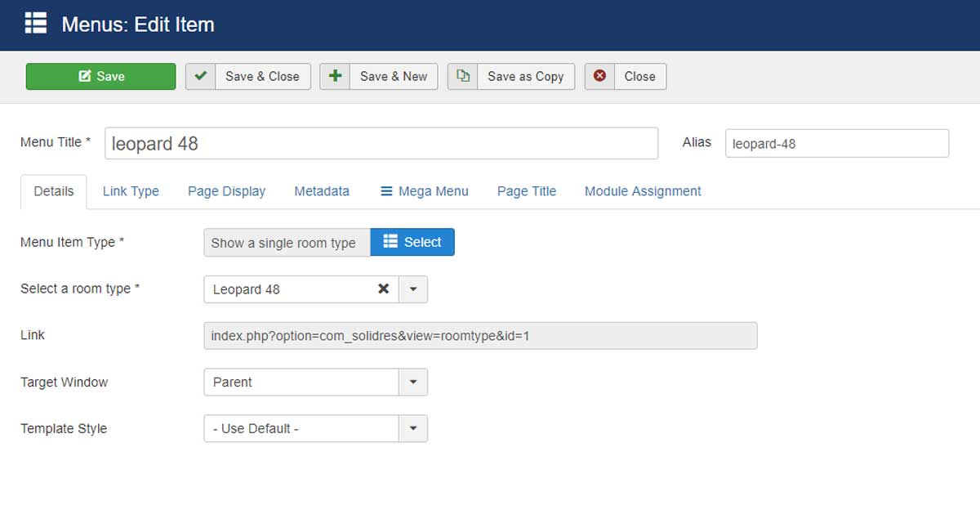Open the Target Window dropdown
This screenshot has width=980, height=510.
click(413, 382)
